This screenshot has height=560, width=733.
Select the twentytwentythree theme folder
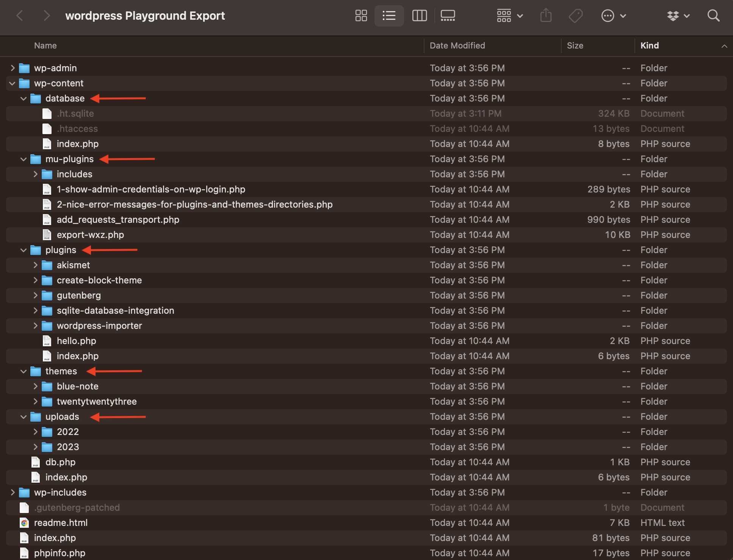[x=97, y=401]
